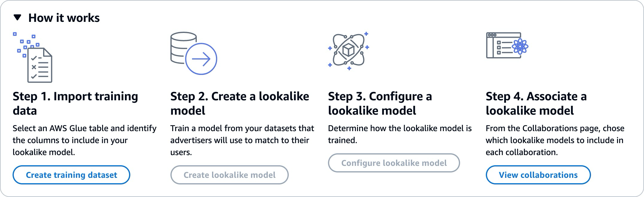Image resolution: width=644 pixels, height=197 pixels.
Task: Click the Create lookalike model button
Action: tap(229, 175)
